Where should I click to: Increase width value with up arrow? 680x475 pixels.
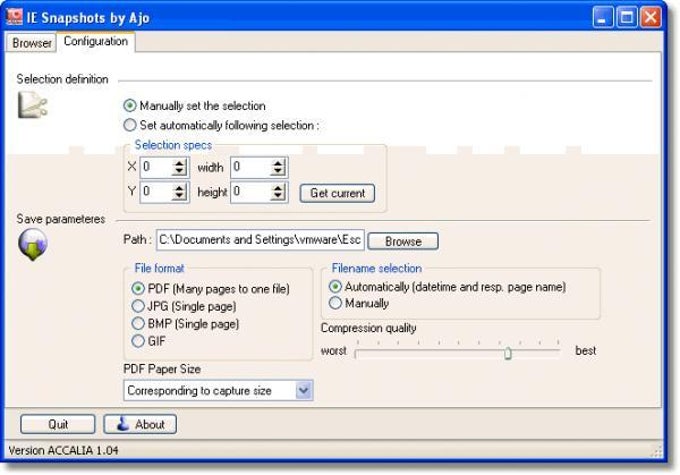(278, 163)
